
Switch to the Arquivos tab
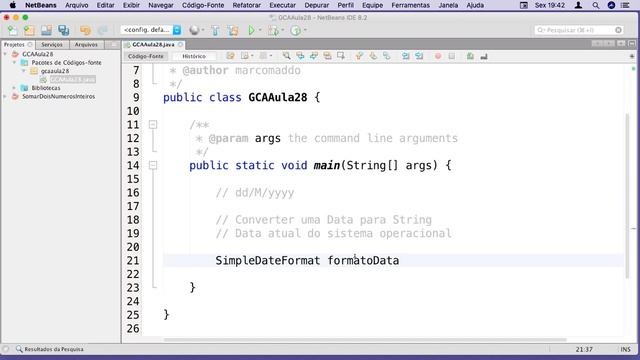pos(86,44)
